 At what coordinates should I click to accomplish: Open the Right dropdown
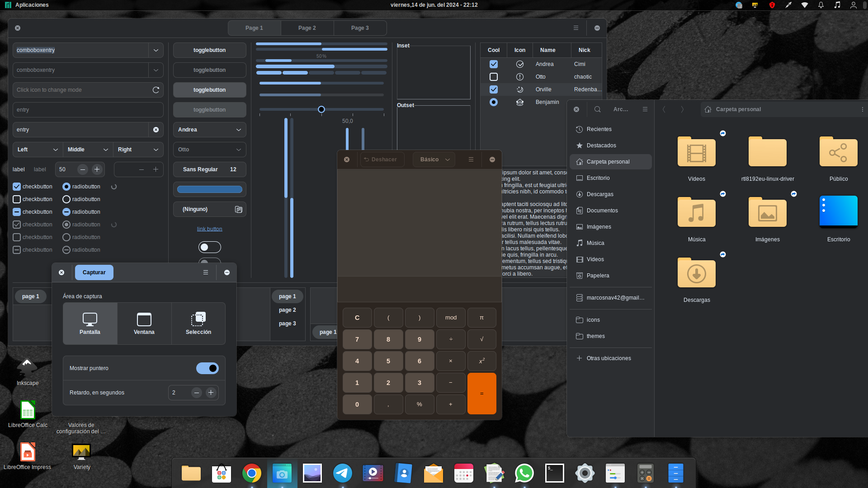click(x=138, y=150)
